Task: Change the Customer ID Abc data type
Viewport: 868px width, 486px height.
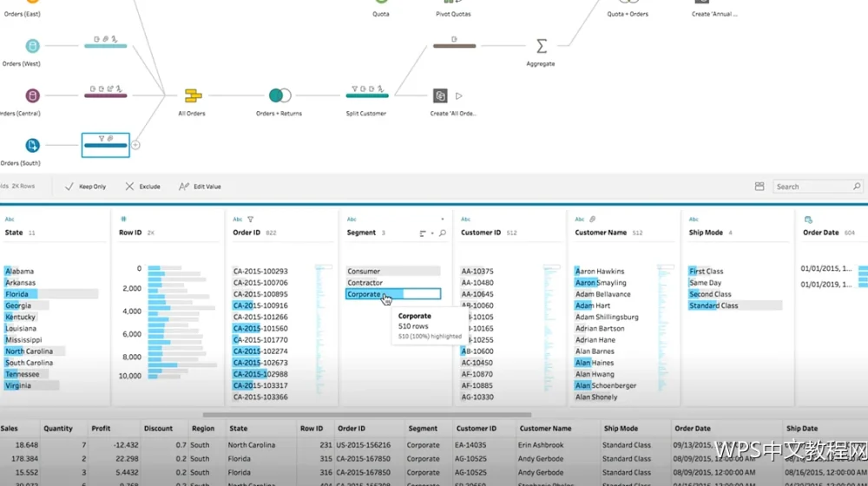Action: click(465, 220)
